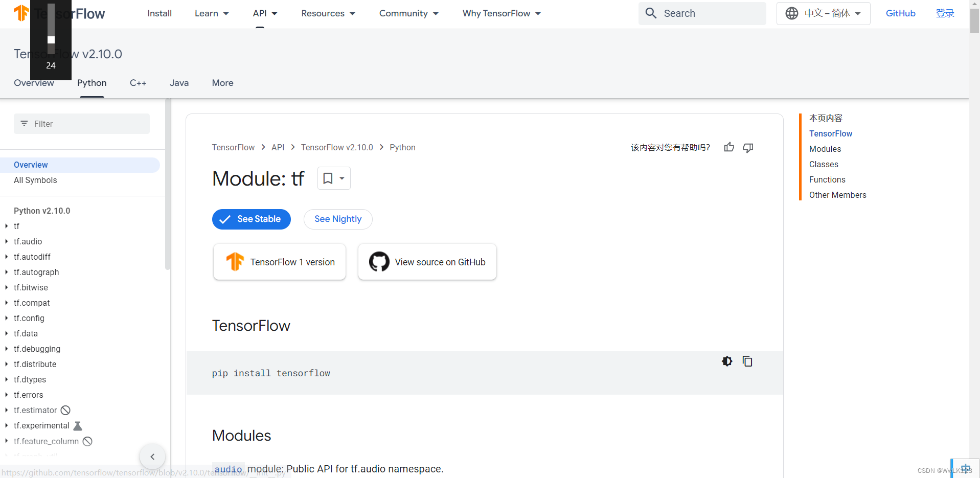Click the globe language icon
The image size is (980, 478).
pyautogui.click(x=791, y=13)
